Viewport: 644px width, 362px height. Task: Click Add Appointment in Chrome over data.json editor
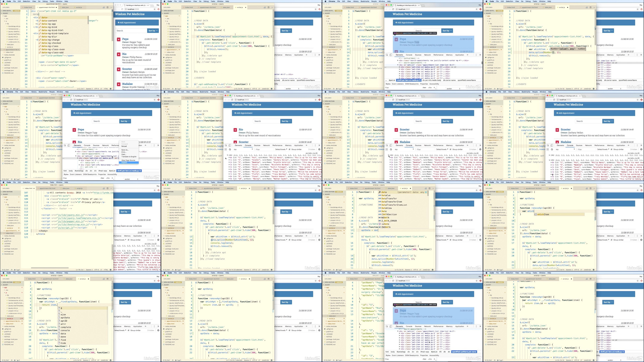tap(433, 294)
